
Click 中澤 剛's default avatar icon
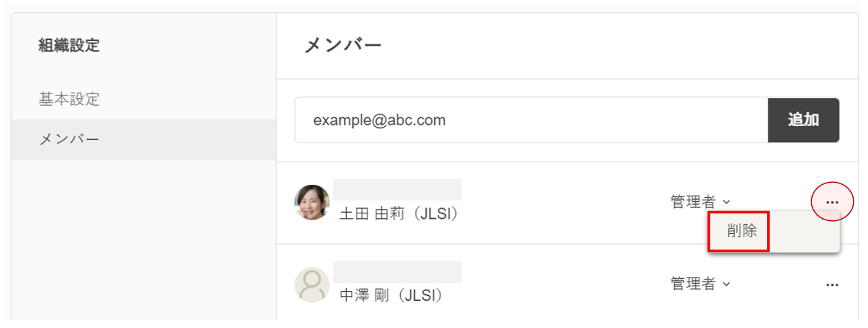[312, 284]
